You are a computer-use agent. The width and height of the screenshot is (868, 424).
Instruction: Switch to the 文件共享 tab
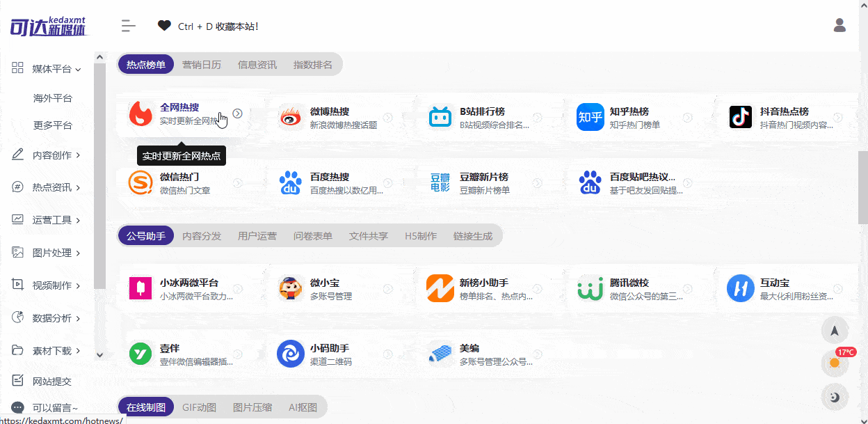point(369,236)
